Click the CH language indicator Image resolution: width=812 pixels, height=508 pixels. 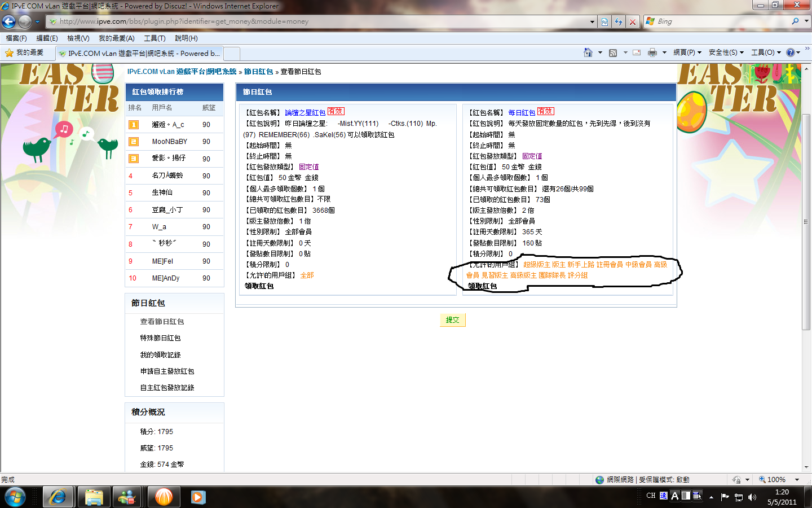[x=651, y=496]
